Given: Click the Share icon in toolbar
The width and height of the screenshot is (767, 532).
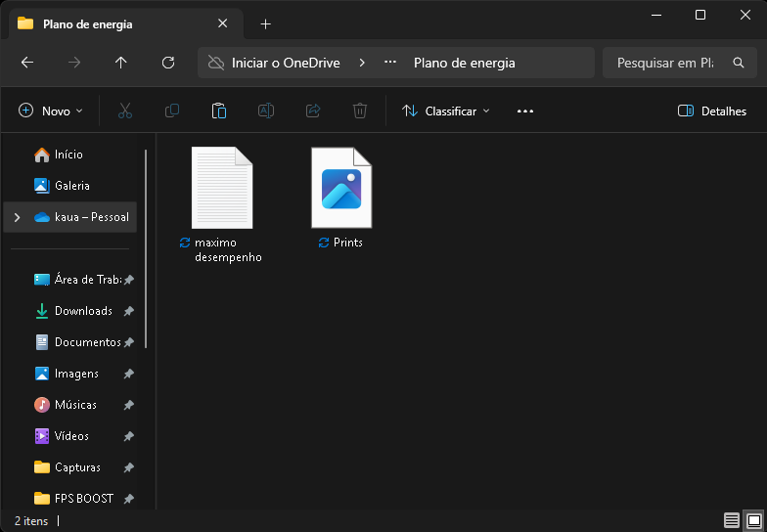Looking at the screenshot, I should 313,111.
